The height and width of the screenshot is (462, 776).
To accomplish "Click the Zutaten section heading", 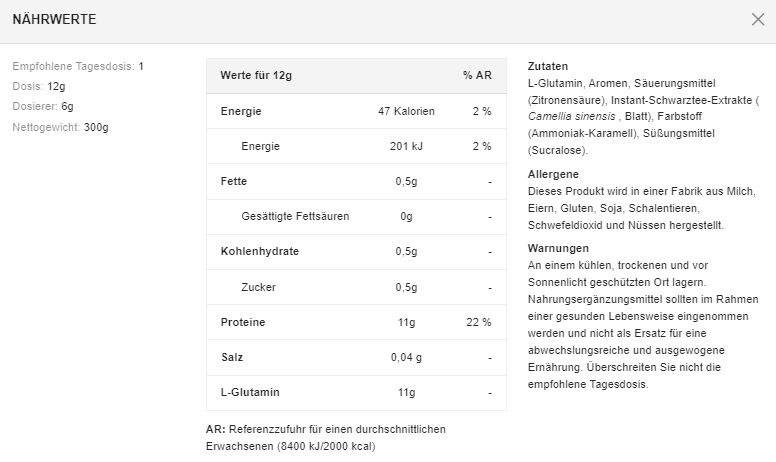I will coord(547,66).
